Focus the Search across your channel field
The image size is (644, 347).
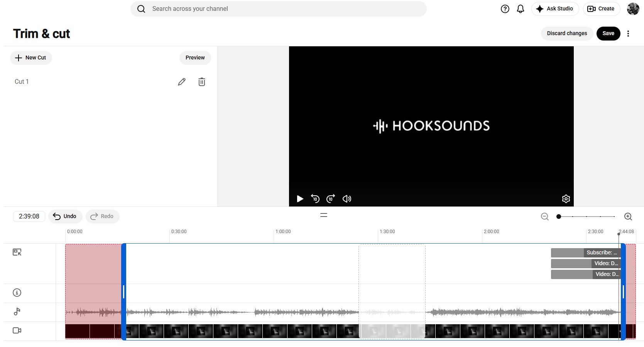pos(278,9)
